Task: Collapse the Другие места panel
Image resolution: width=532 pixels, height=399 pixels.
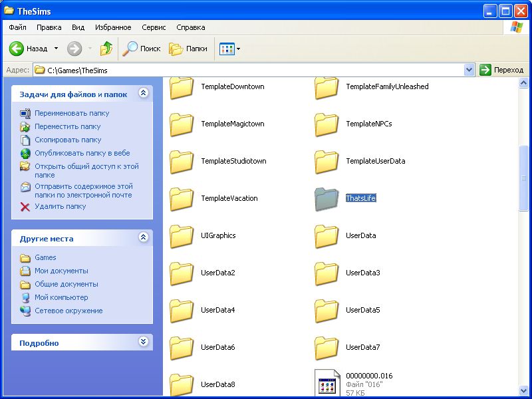Action: coord(143,237)
